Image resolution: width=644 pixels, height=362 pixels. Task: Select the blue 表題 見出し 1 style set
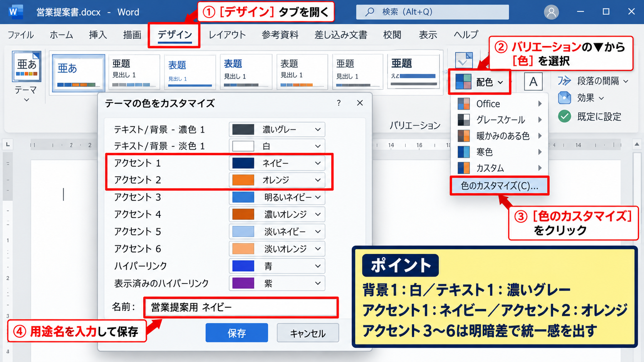(190, 72)
